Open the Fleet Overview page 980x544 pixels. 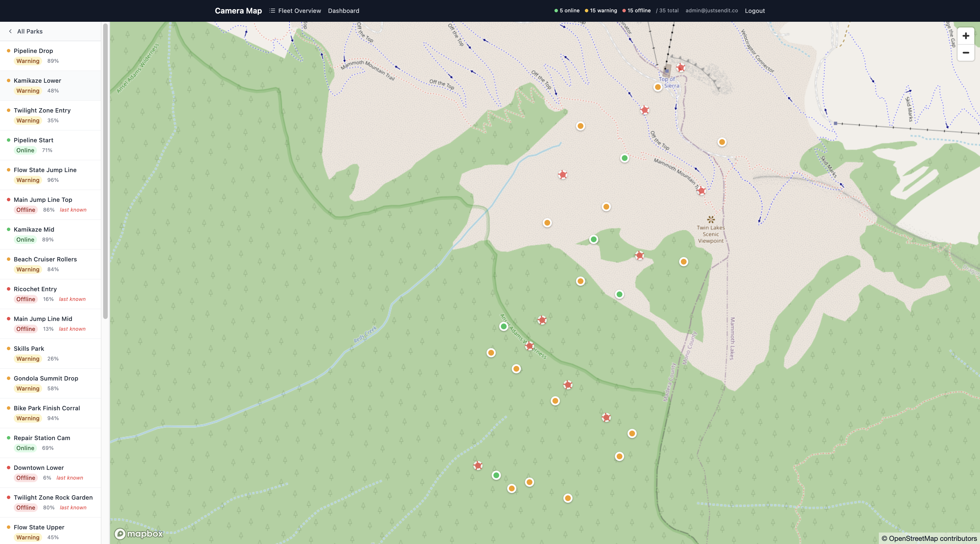point(299,11)
